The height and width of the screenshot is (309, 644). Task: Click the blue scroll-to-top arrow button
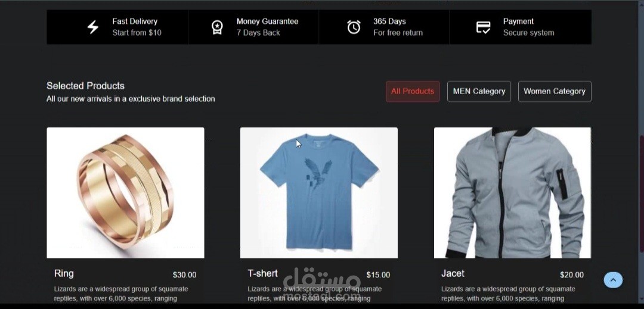(x=613, y=280)
